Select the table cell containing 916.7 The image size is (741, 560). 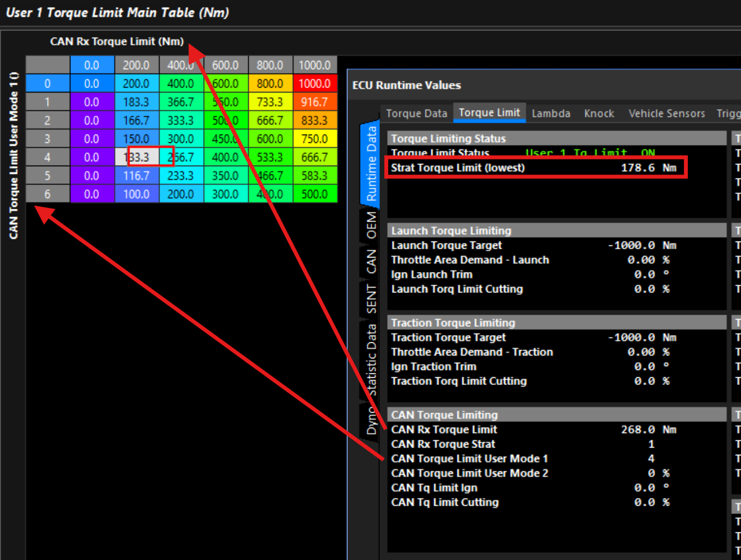point(315,102)
